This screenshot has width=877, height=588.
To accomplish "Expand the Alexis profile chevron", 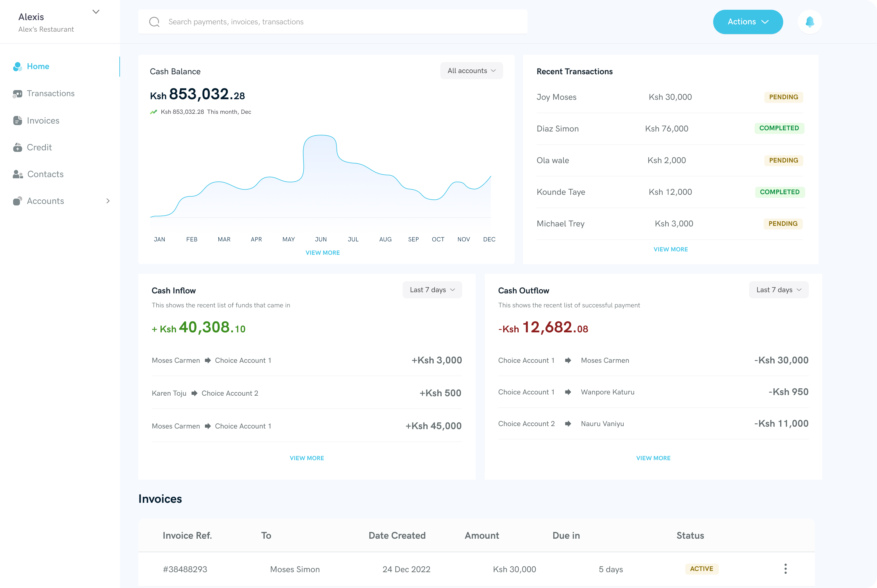I will 96,12.
